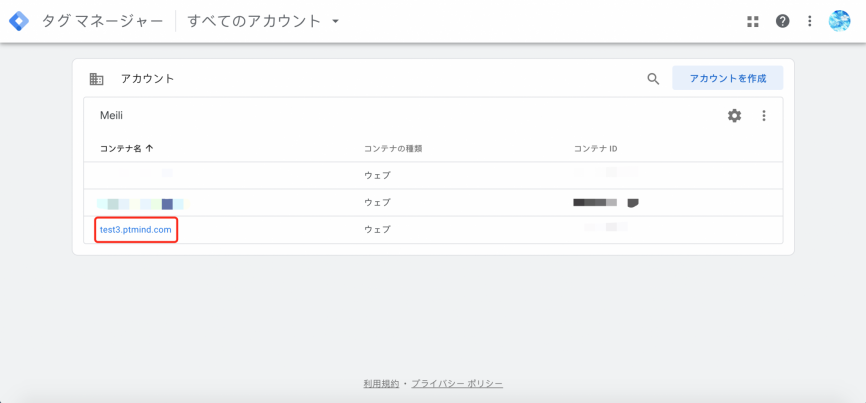Click the アカウント heading text
Image resolution: width=866 pixels, height=403 pixels.
click(x=147, y=79)
